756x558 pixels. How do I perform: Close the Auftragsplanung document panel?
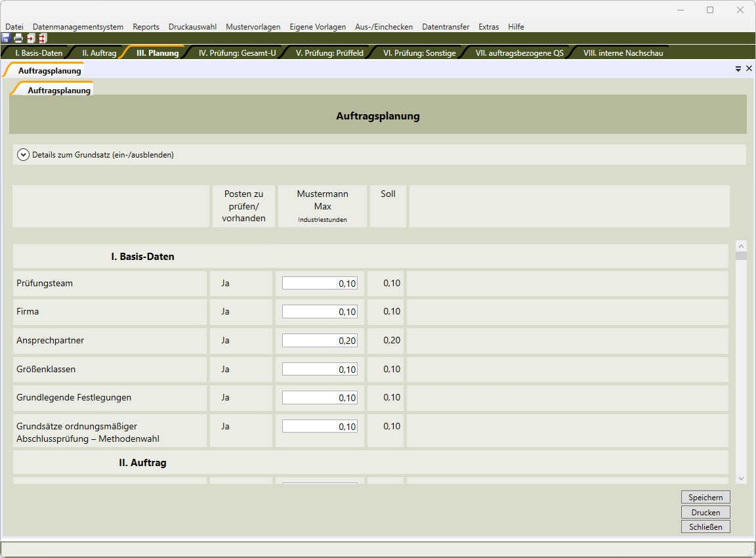749,68
